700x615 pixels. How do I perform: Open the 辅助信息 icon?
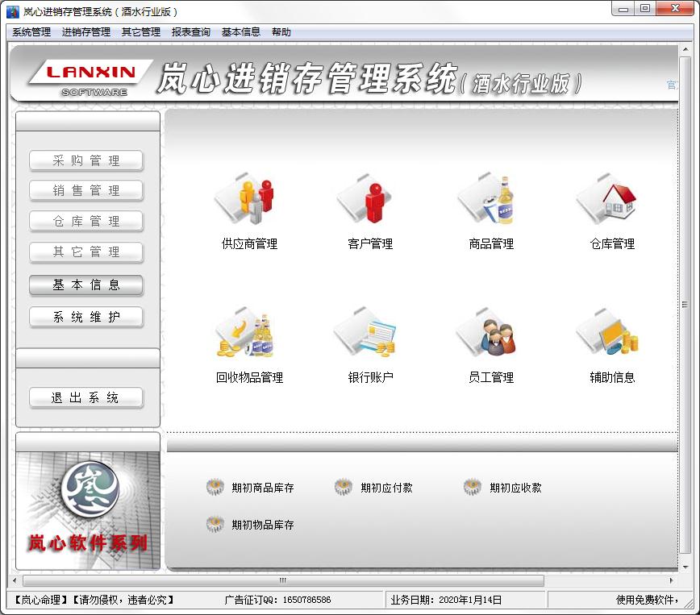607,333
